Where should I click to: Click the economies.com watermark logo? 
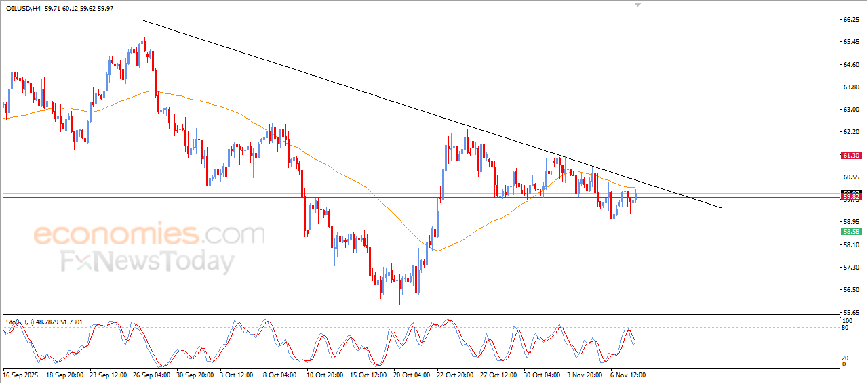click(x=140, y=236)
